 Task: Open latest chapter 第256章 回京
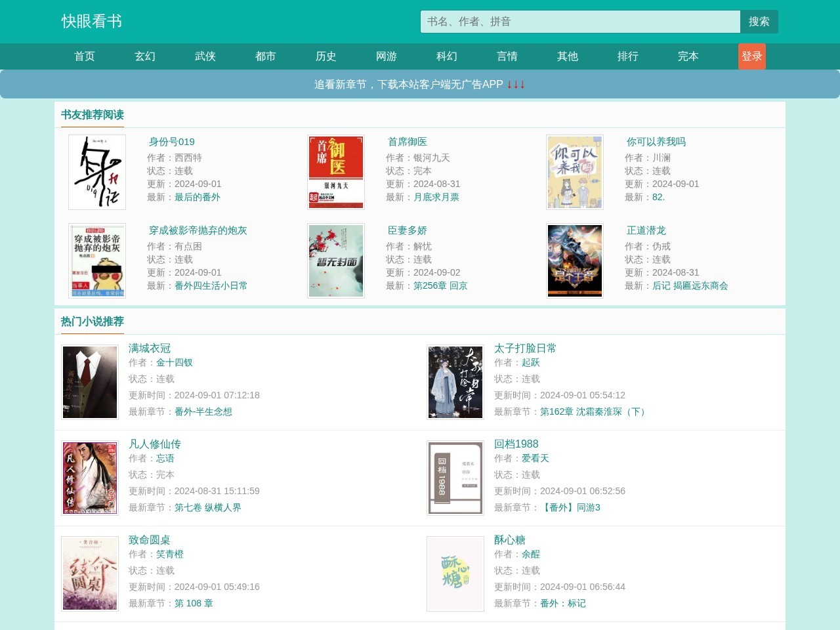[x=440, y=285]
